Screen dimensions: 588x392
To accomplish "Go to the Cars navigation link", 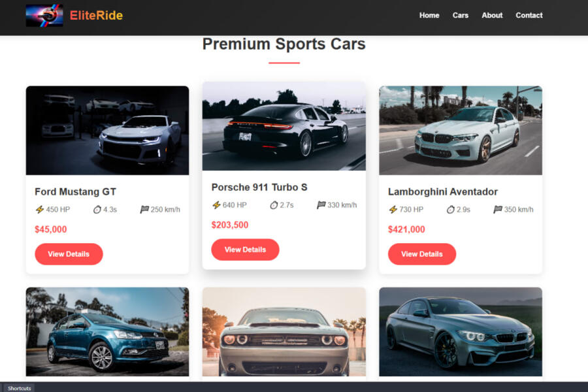I will [460, 16].
